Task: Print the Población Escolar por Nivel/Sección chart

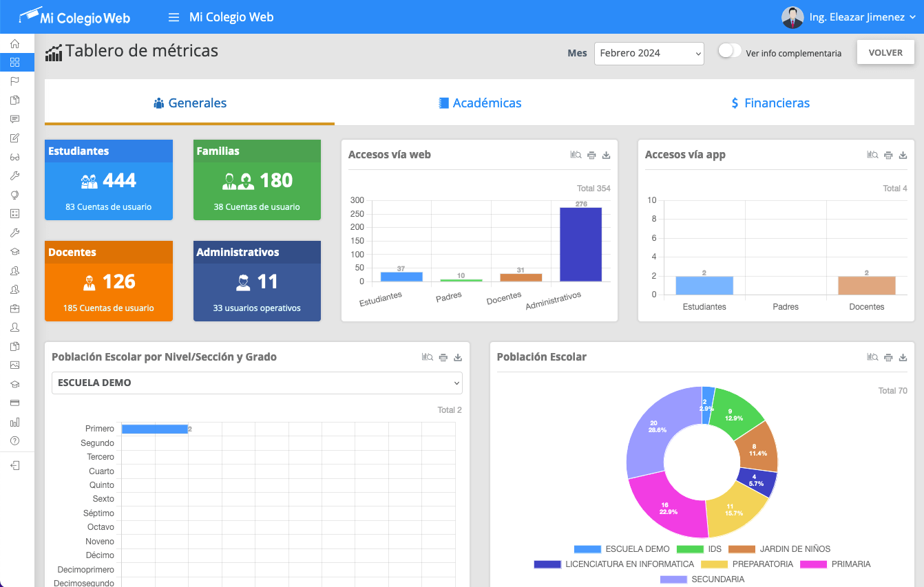Action: (x=443, y=357)
